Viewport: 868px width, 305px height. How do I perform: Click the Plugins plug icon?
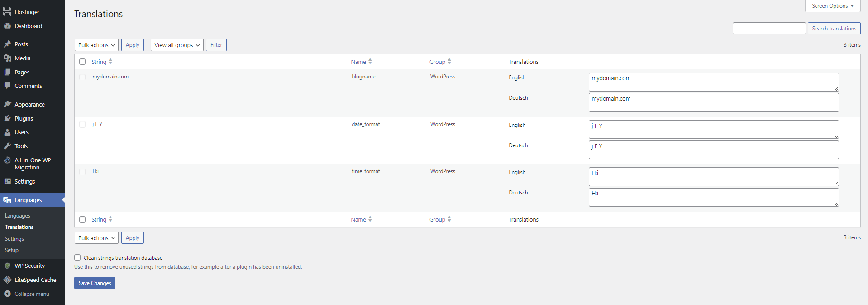[7, 118]
